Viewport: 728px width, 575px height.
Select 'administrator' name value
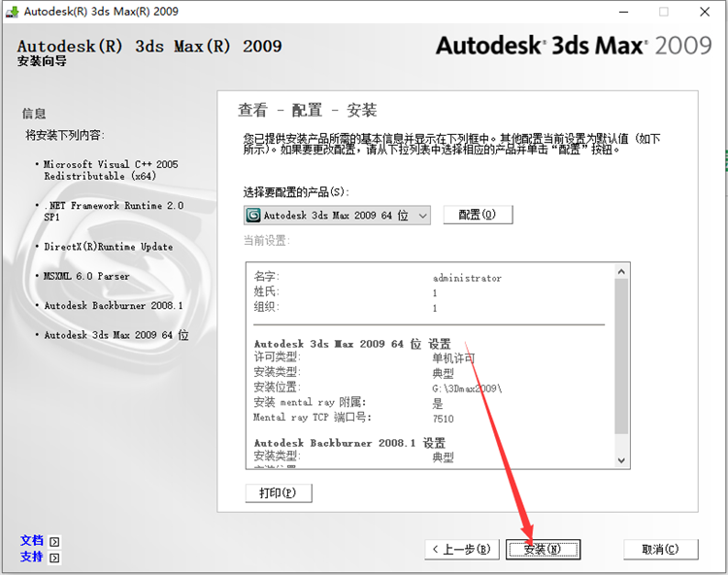pos(467,278)
